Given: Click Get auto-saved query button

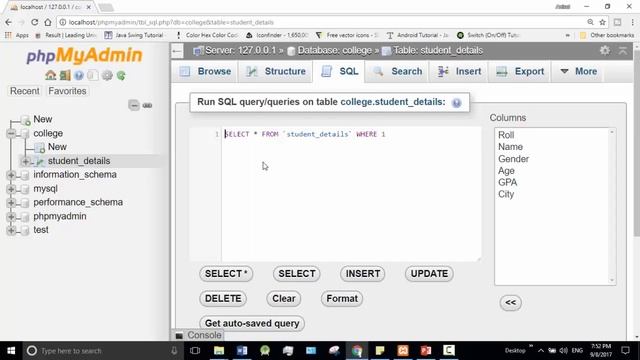Looking at the screenshot, I should coord(252,323).
